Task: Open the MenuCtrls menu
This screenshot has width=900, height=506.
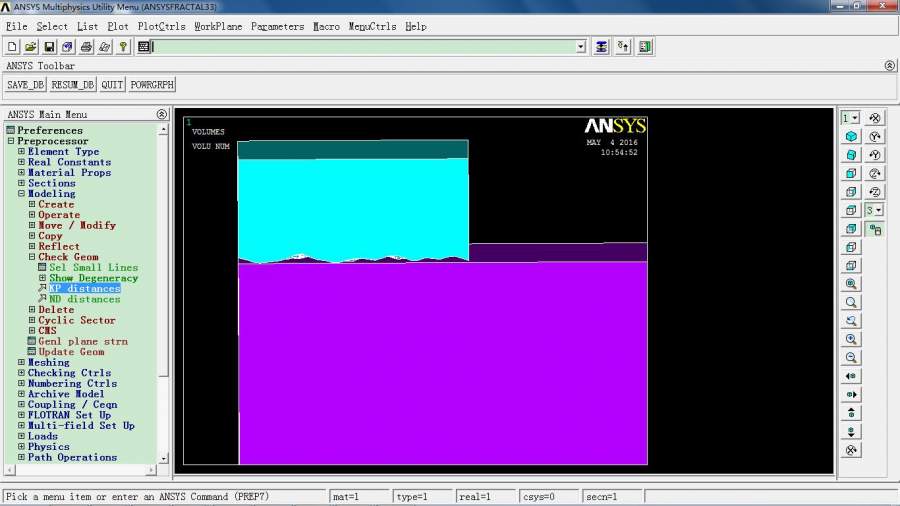Action: 373,26
